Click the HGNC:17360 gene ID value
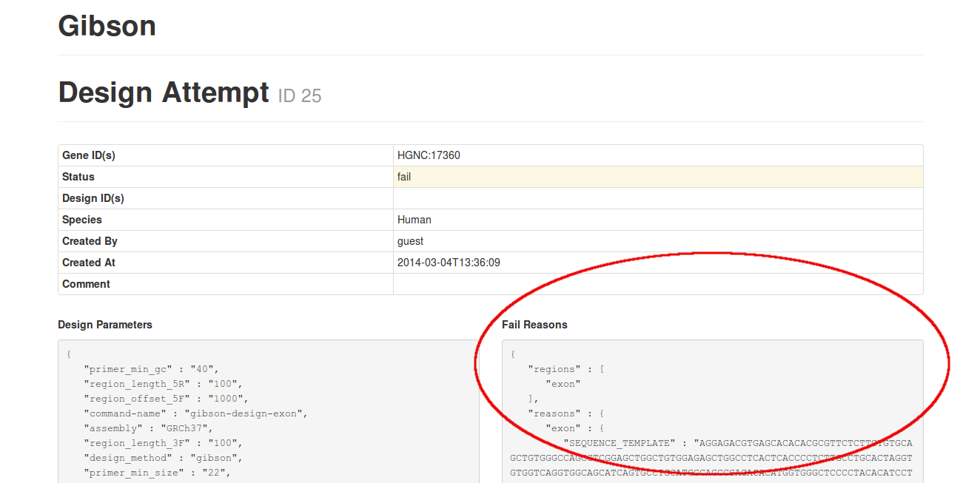The image size is (980, 483). (x=429, y=155)
